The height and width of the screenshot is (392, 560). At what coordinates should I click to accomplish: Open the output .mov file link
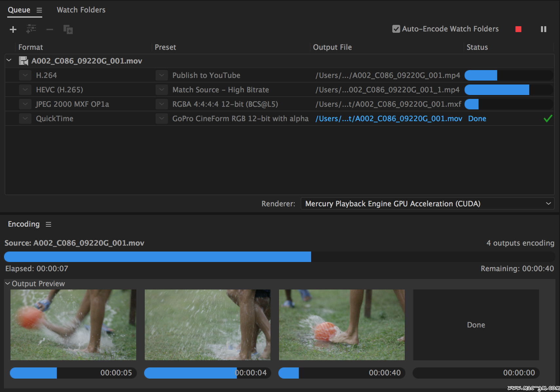tap(389, 119)
